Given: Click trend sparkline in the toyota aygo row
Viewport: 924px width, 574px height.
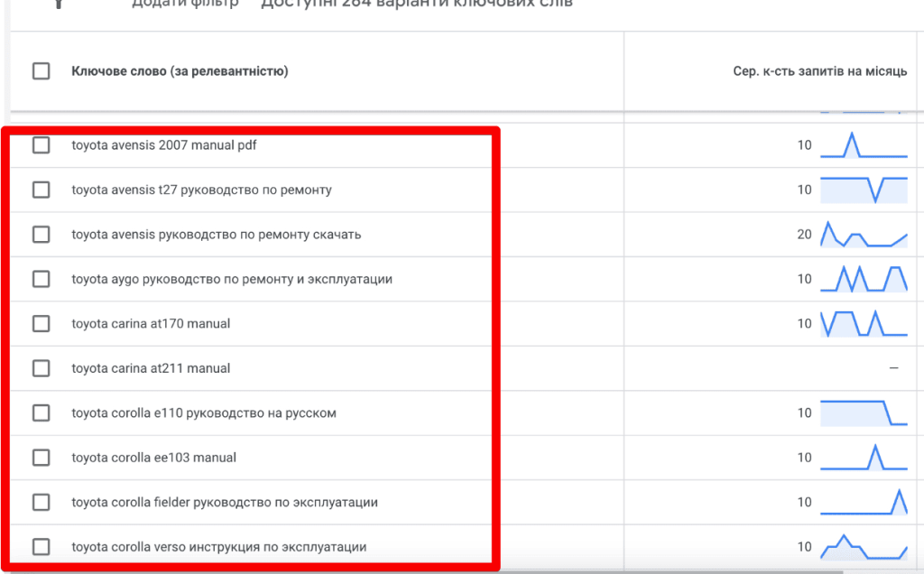Looking at the screenshot, I should [x=863, y=279].
